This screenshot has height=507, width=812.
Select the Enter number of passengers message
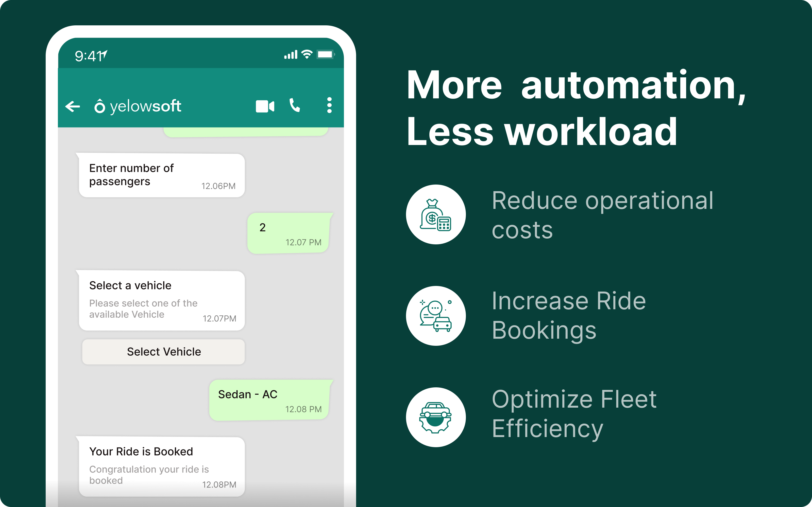[161, 175]
